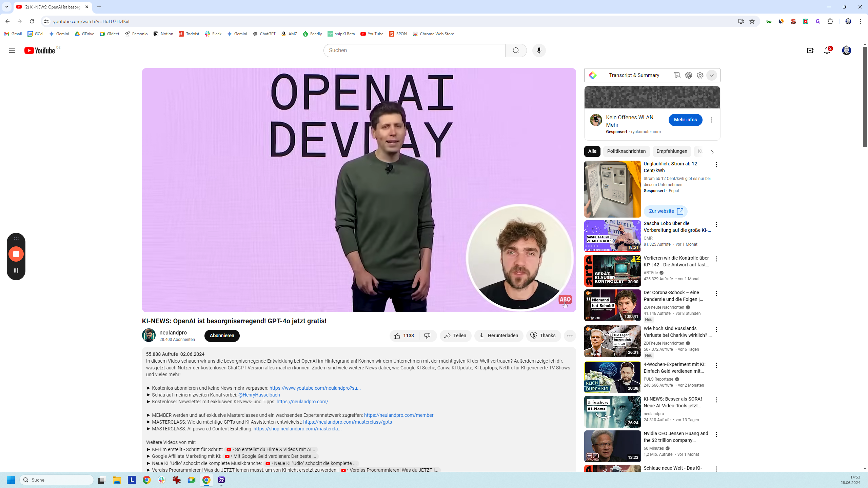Go to YouTube home via logo
Image resolution: width=868 pixels, height=488 pixels.
coord(40,50)
